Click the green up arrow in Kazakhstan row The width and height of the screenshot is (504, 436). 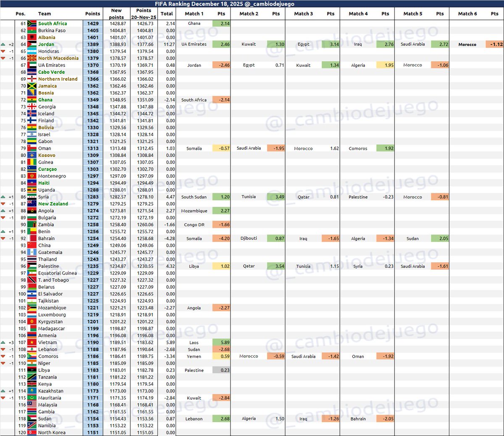[x=3, y=391]
